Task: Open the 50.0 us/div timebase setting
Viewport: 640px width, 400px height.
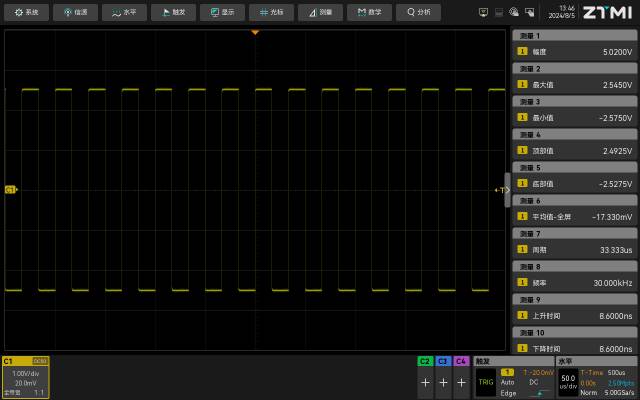Action: (x=568, y=382)
